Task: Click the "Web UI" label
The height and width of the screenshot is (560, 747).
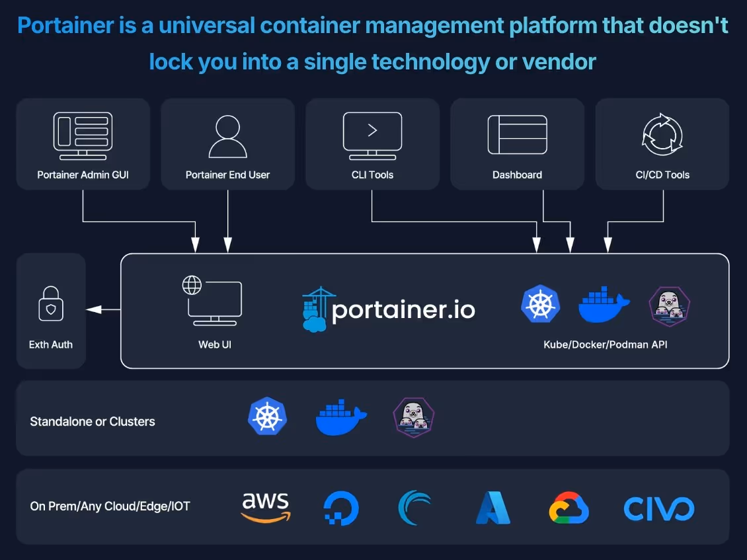Action: coord(215,344)
